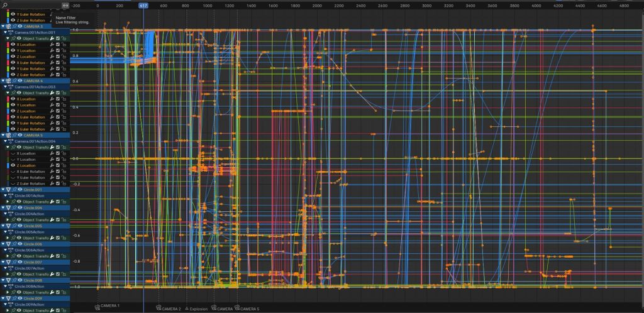Show hidden X Location curve under CAMERA 5

12,153
